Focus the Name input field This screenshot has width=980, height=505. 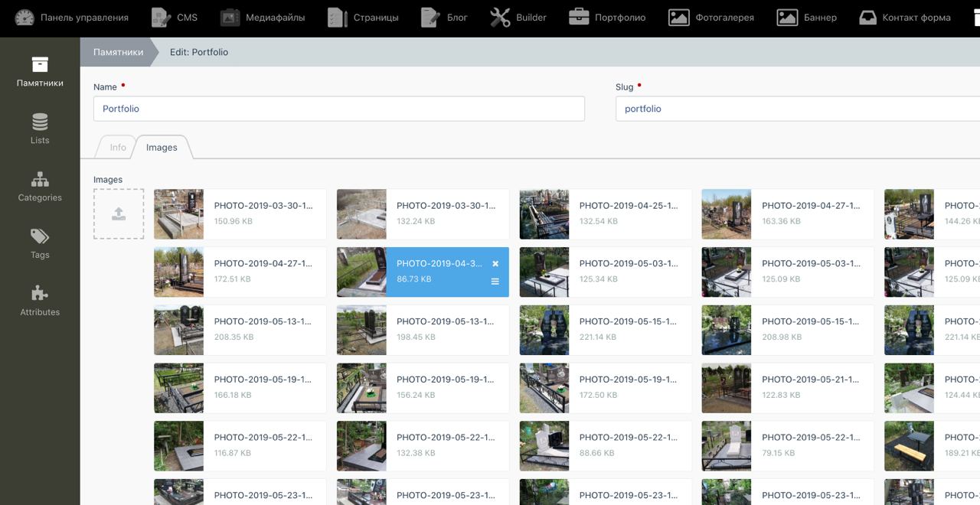pyautogui.click(x=339, y=109)
